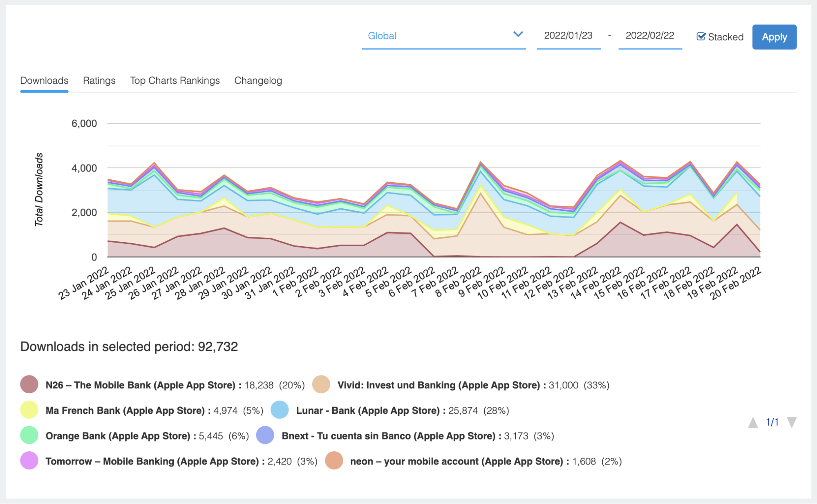Click the Vivid legend color circle
This screenshot has height=504, width=817.
[321, 385]
